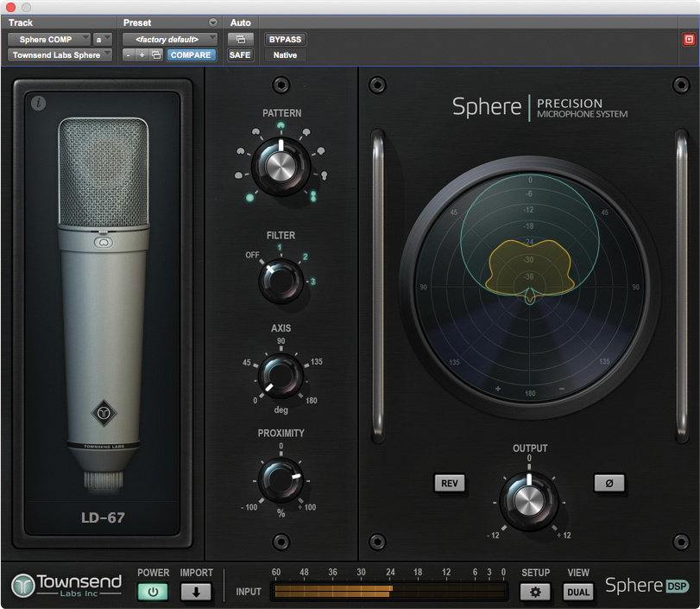Open the Sphere COMP track selector
700x609 pixels.
(49, 40)
